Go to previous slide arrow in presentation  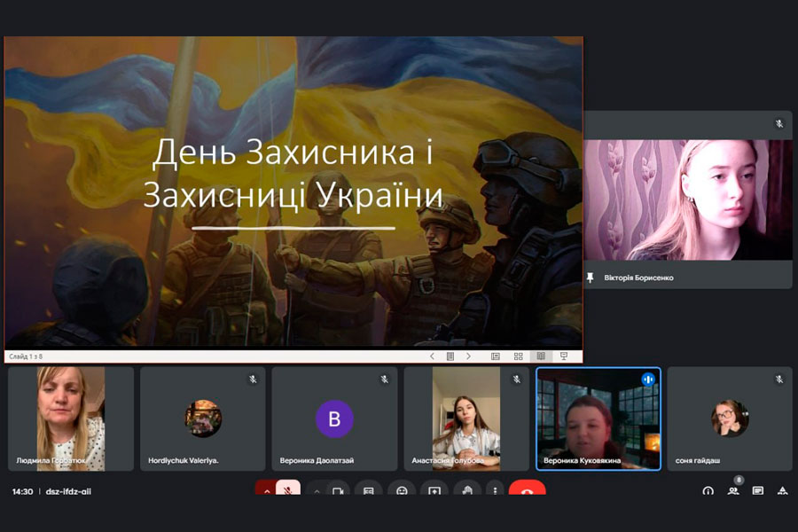click(432, 356)
